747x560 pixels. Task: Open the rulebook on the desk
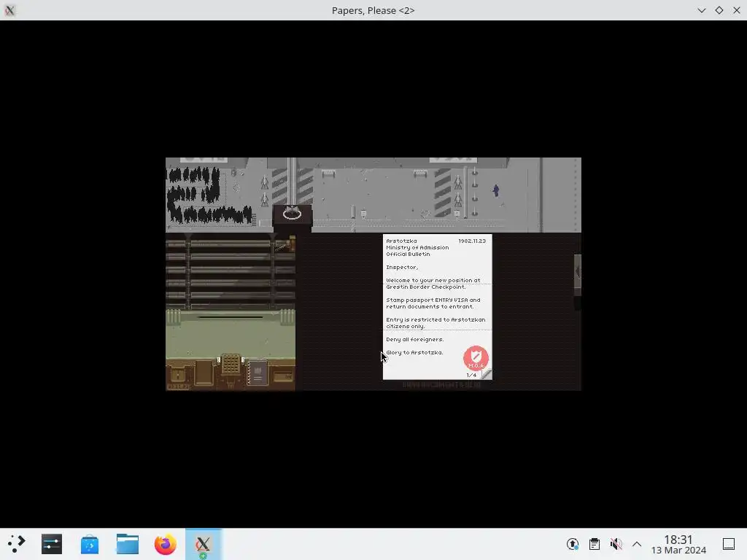[x=258, y=373]
